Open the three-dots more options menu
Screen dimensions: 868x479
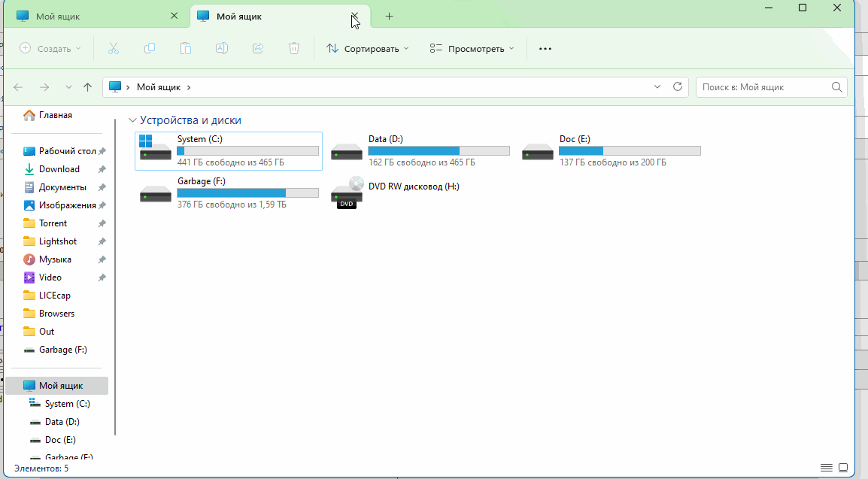(545, 48)
